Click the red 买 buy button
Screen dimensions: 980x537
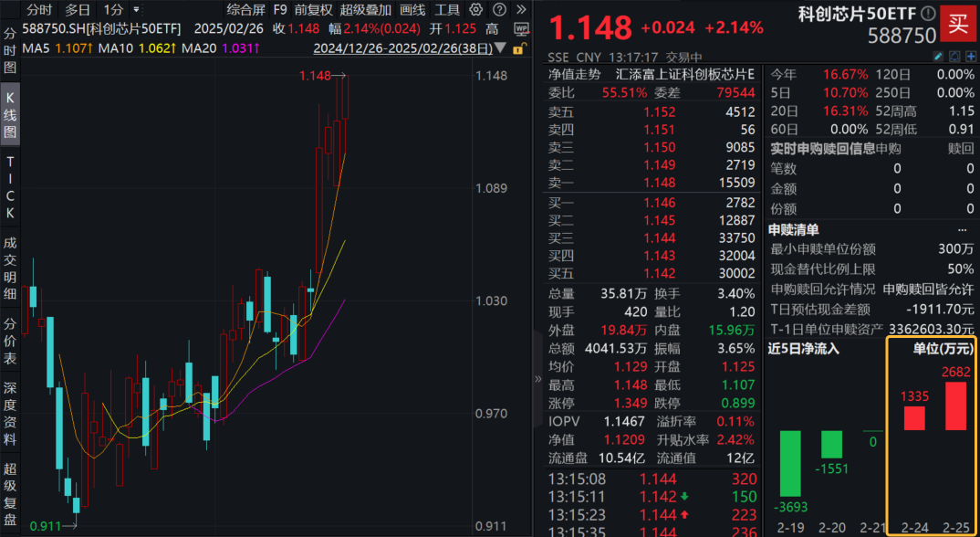coord(958,25)
